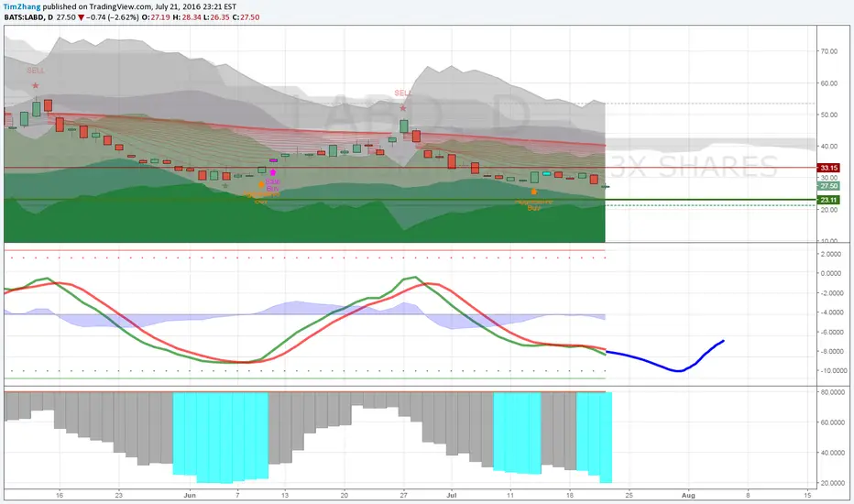Click the 50.00 price axis label
854x504 pixels.
coord(829,115)
